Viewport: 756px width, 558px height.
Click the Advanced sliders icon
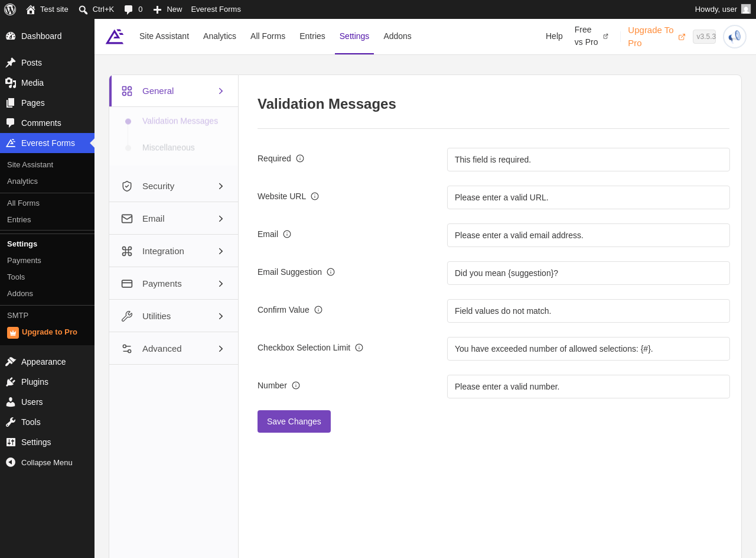pos(127,349)
